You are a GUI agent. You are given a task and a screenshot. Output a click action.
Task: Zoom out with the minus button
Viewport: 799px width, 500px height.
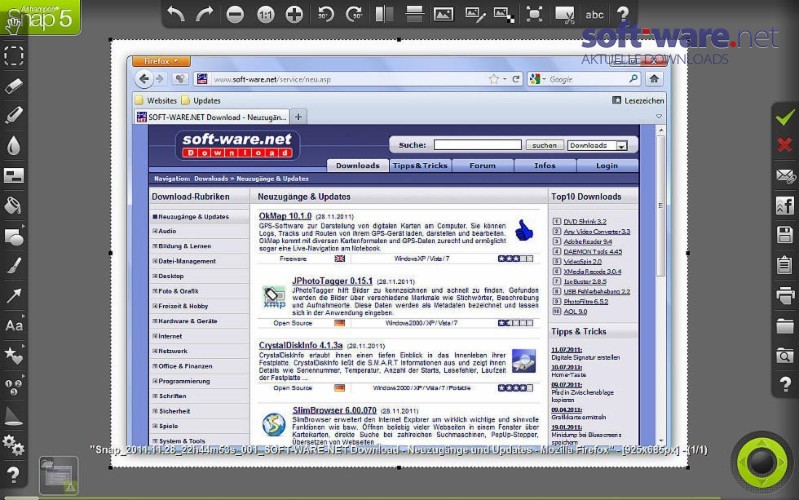(235, 15)
